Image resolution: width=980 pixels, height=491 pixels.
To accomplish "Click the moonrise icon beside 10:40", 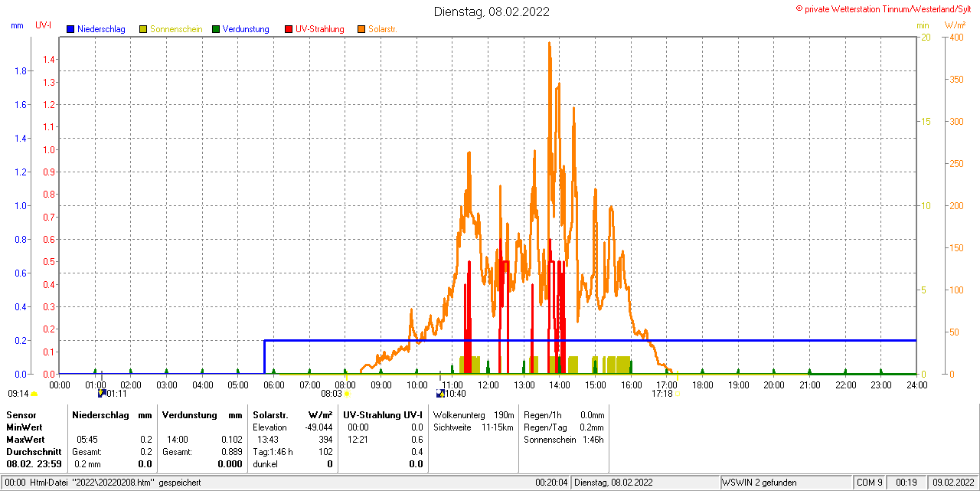I will pyautogui.click(x=440, y=393).
